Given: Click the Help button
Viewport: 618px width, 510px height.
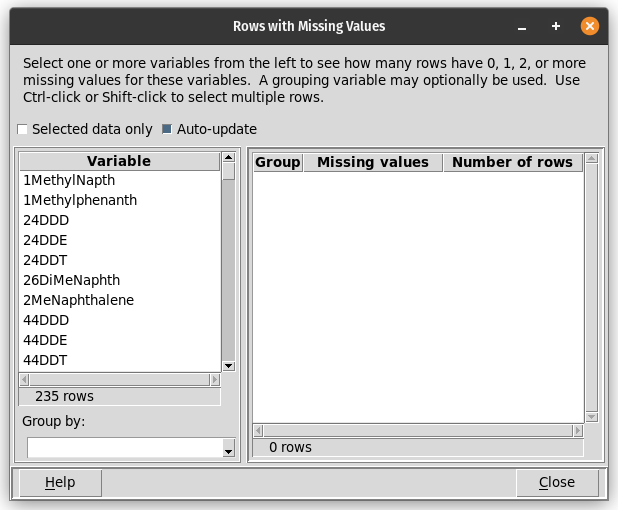Looking at the screenshot, I should click(60, 482).
